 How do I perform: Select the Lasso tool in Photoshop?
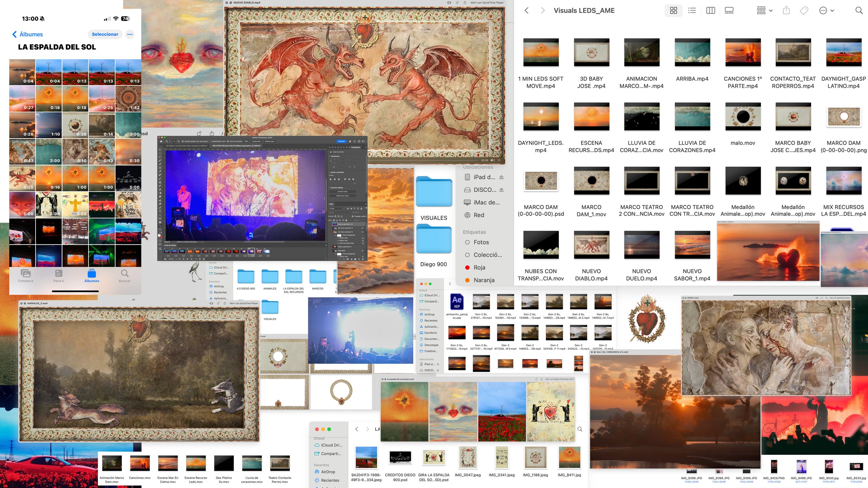160,157
